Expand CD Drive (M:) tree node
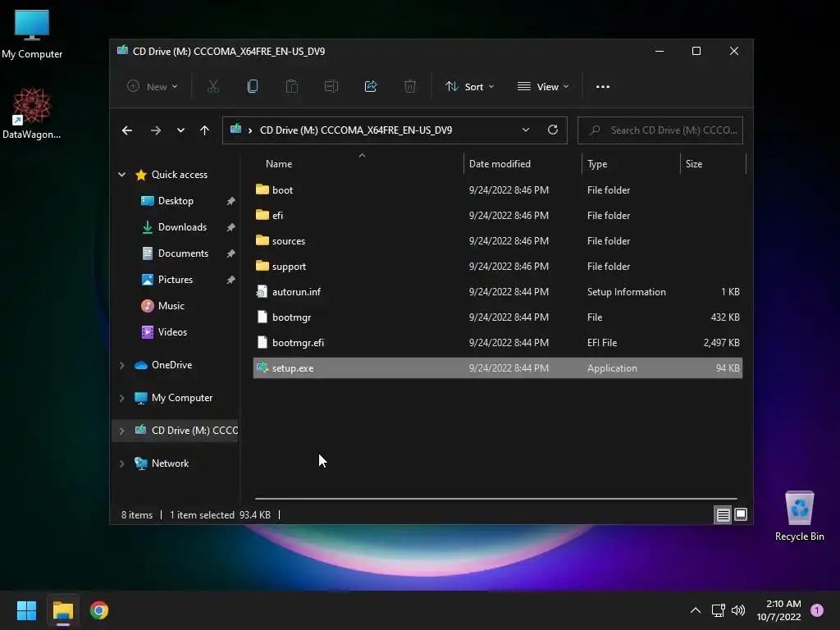 pyautogui.click(x=121, y=431)
